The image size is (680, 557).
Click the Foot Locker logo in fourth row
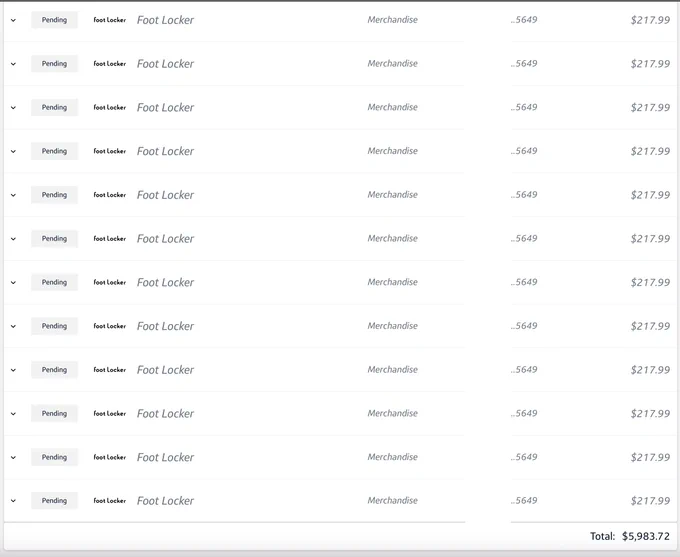[110, 151]
